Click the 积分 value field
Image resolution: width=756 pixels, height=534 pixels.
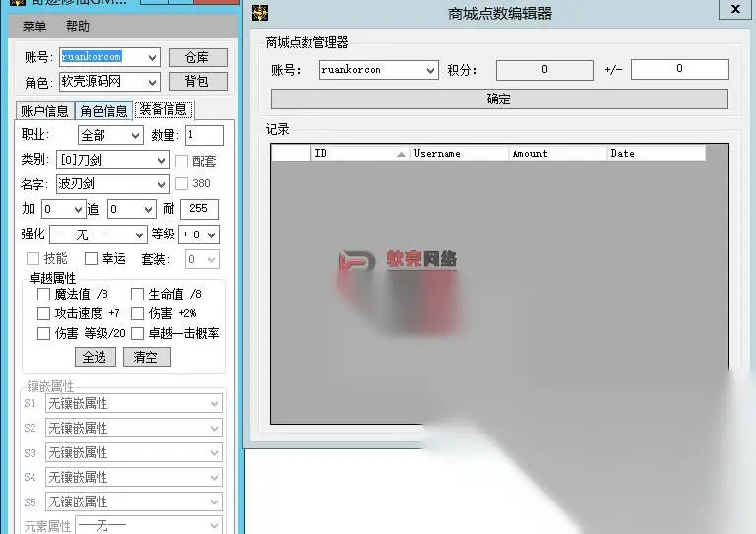click(x=545, y=70)
